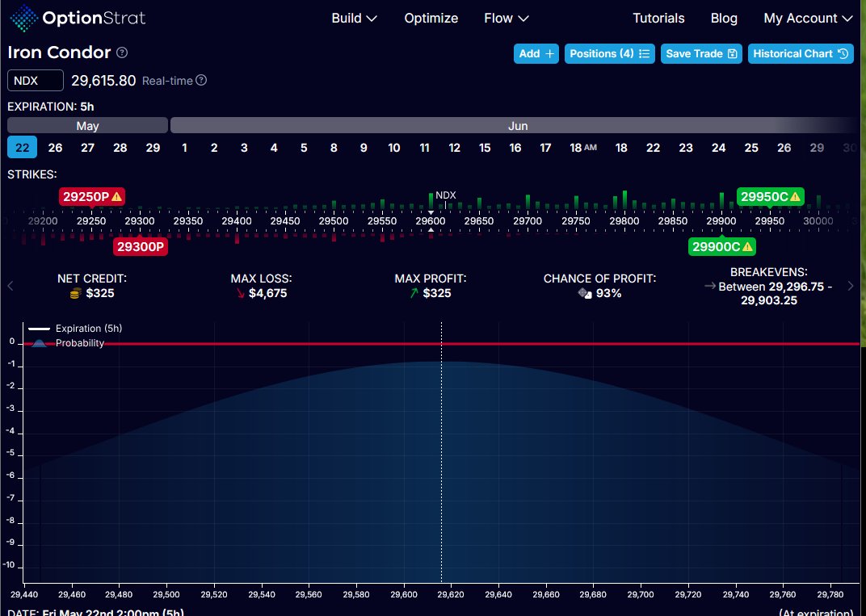Select the Jun month header
866x616 pixels.
[517, 125]
